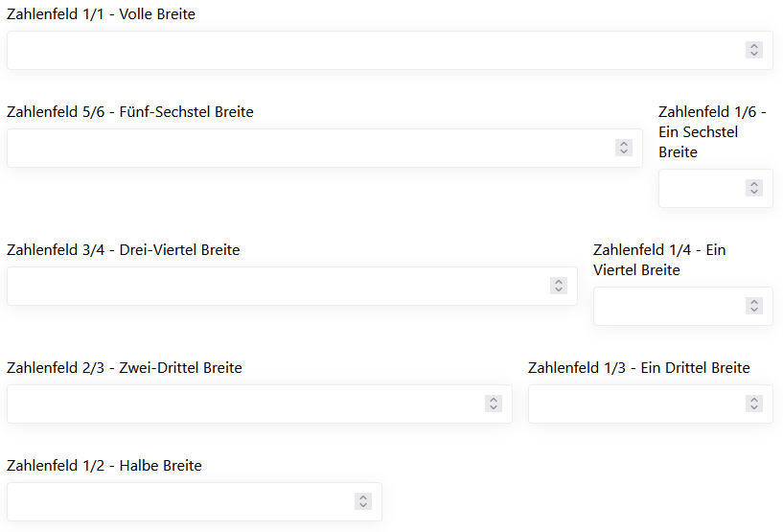Click the 'Zahlenfeld 2/3 - Zwei-Drittel Breite' label

125,368
